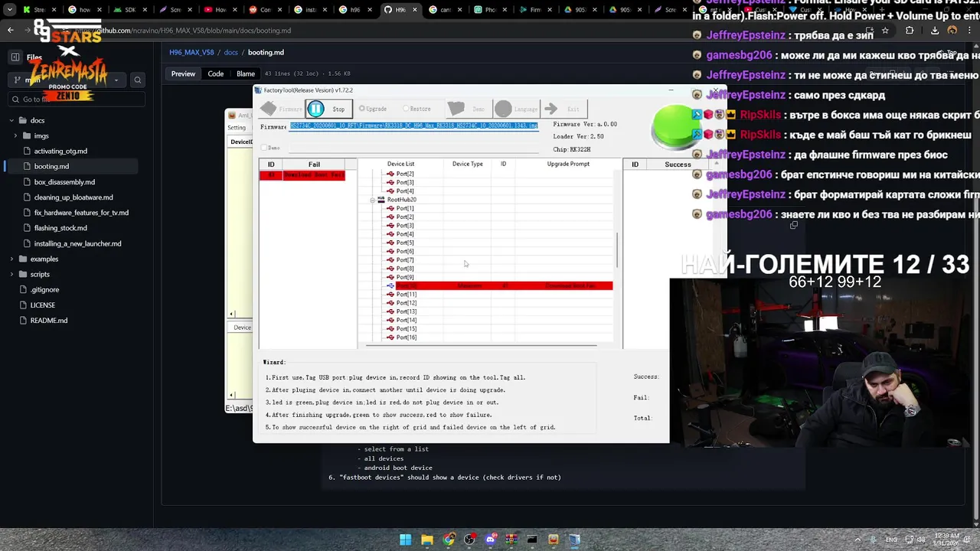Select the red failed Port[10] row
980x551 pixels.
(504, 285)
